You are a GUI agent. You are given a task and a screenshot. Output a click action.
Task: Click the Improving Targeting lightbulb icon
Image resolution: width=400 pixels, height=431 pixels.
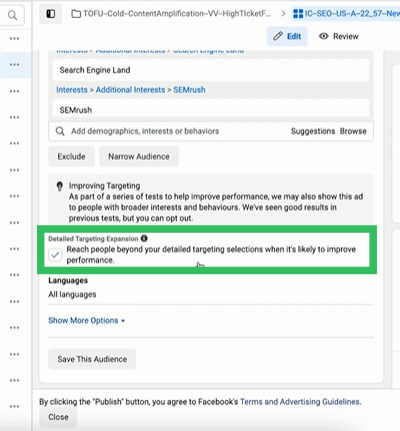60,186
